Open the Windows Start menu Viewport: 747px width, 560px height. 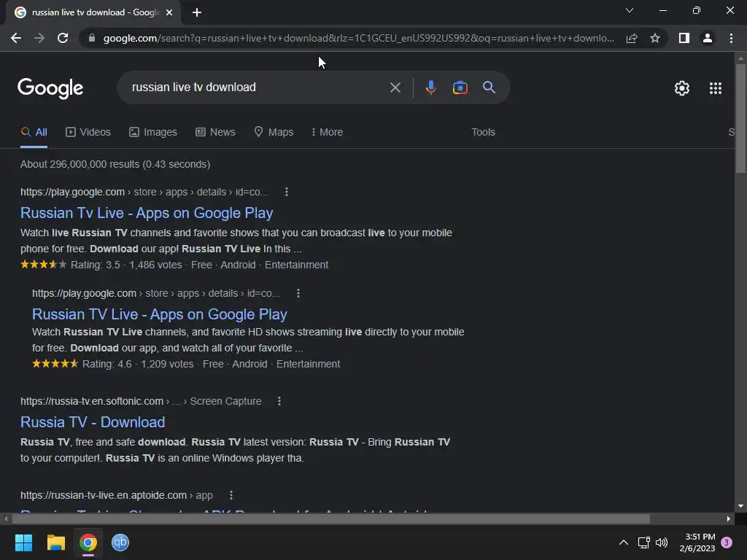[23, 542]
